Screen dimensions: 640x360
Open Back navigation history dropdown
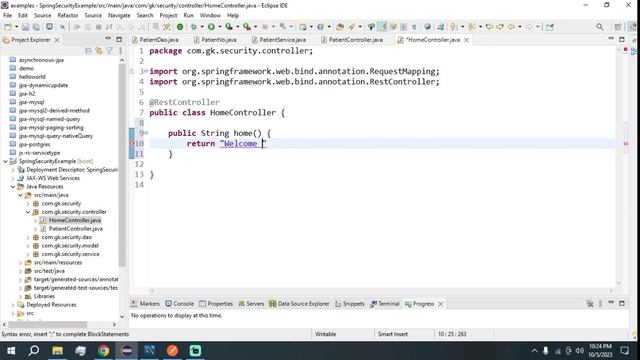[520, 27]
